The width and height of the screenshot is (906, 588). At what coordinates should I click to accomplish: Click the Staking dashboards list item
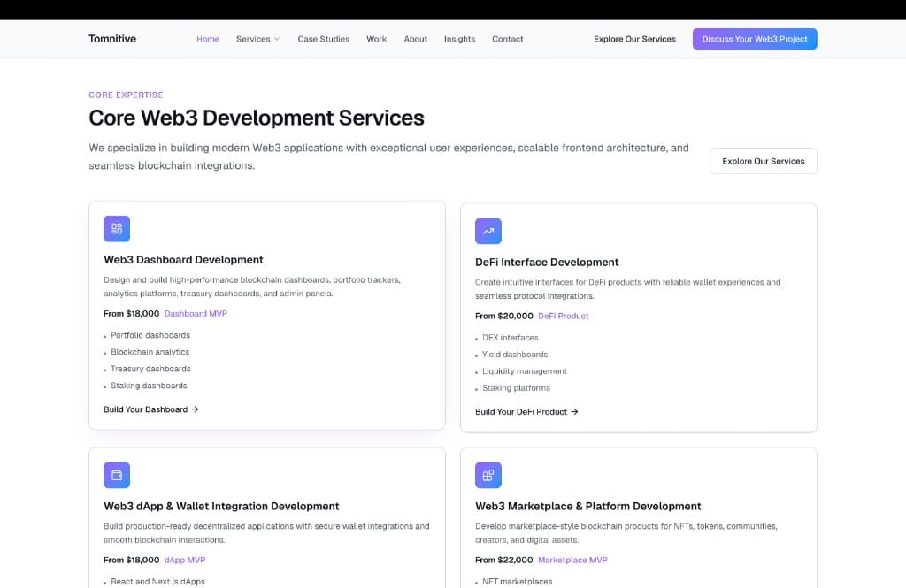click(149, 386)
